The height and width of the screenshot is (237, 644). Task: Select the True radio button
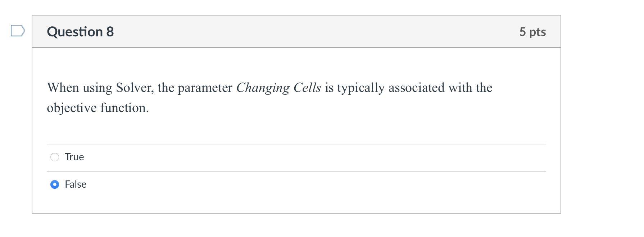[55, 157]
